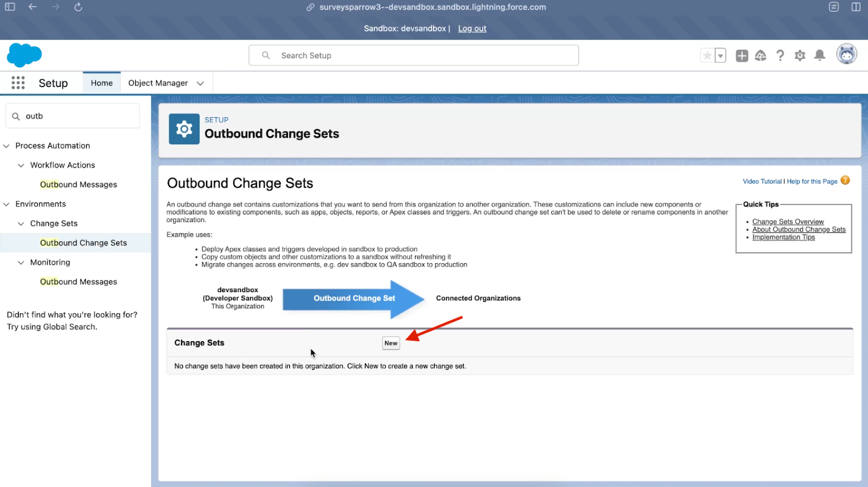Expand the Object Manager tab dropdown
Screen dimensions: 868x487
tap(200, 83)
